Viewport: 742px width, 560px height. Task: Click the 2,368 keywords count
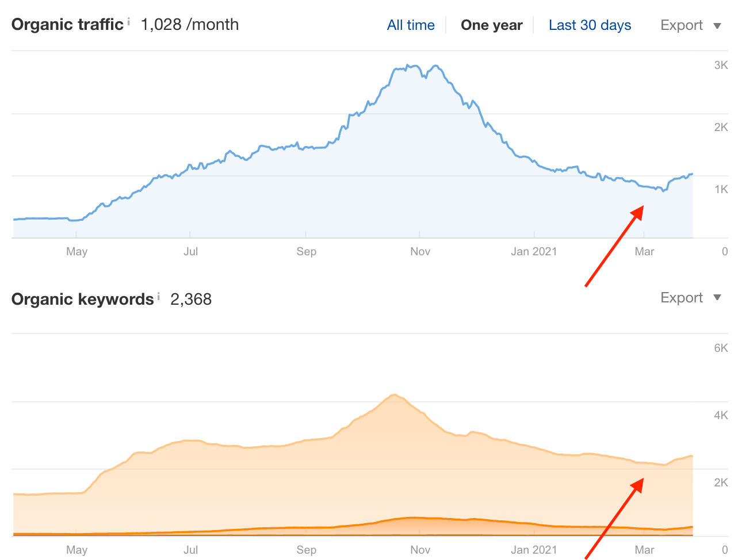tap(191, 300)
